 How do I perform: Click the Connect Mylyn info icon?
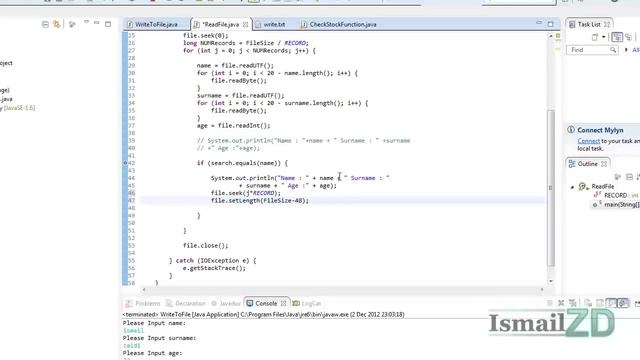(571, 130)
